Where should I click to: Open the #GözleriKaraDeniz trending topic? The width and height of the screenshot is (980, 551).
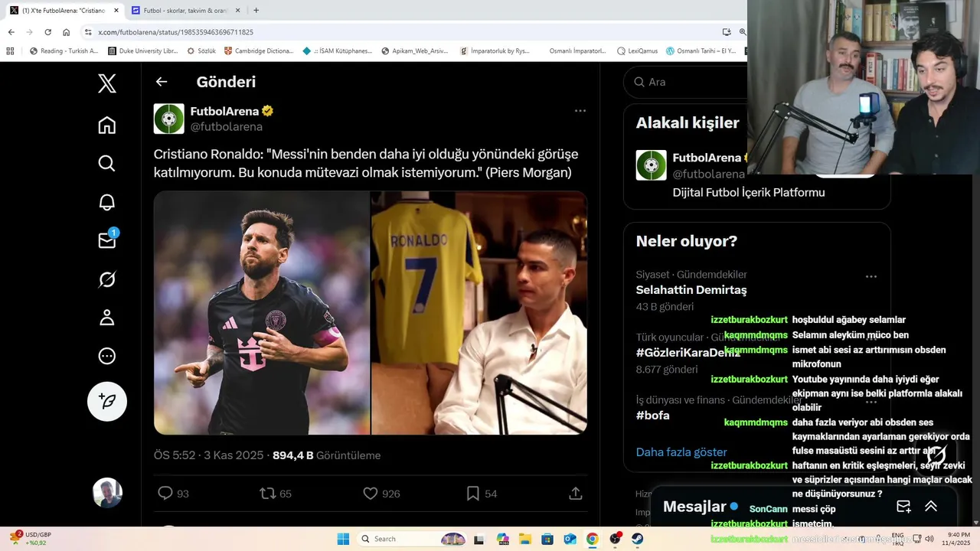click(688, 353)
